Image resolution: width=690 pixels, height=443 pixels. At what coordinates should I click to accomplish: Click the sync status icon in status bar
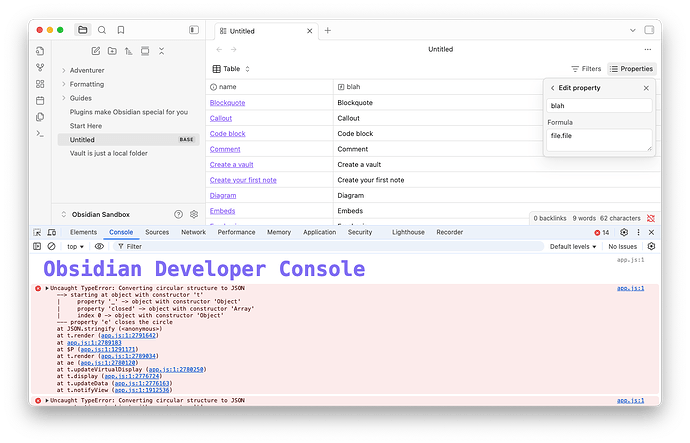click(651, 218)
